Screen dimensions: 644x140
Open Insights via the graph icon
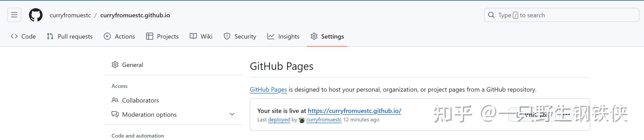(271, 36)
